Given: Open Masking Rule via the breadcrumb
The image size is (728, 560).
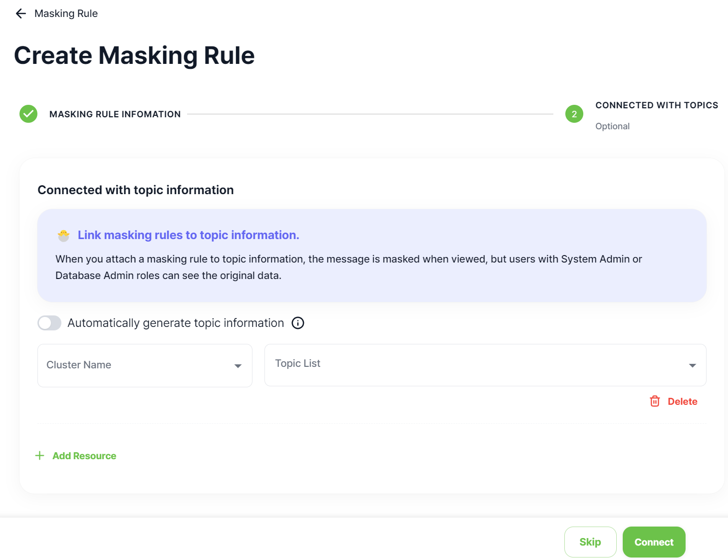Looking at the screenshot, I should coord(66,13).
